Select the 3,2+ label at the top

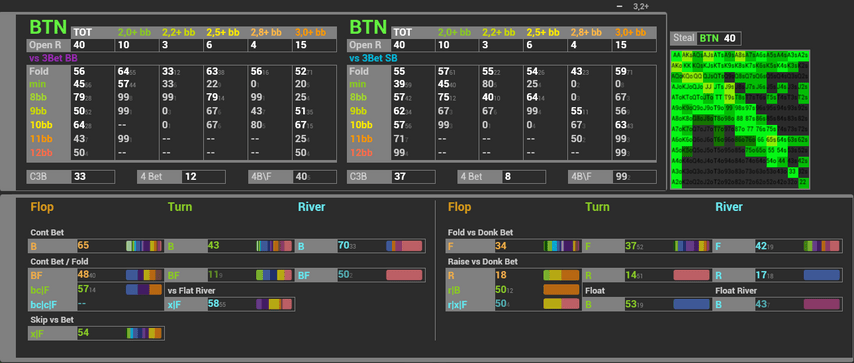pos(640,6)
